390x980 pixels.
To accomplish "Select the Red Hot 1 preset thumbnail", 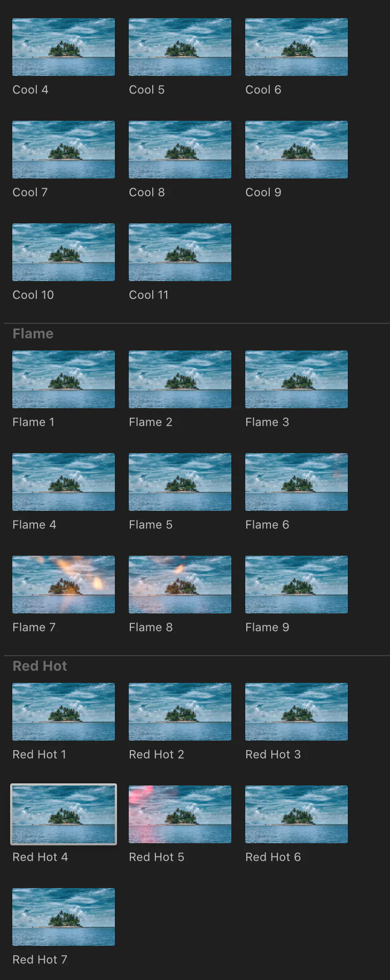I will [x=64, y=712].
